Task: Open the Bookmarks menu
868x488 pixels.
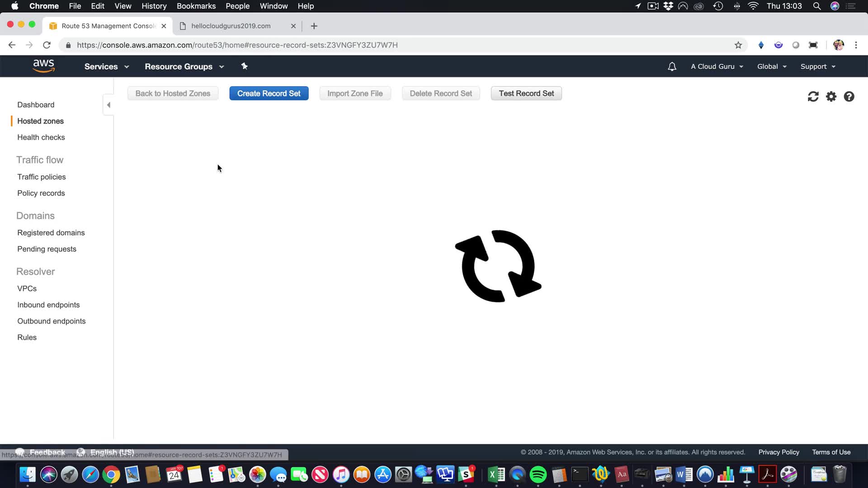Action: [x=196, y=6]
